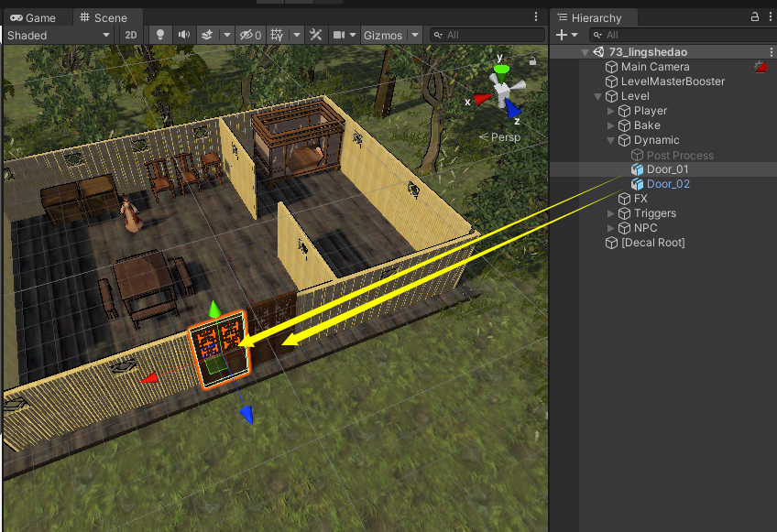Screen dimensions: 777x532
Task: Collapse the Level object
Action: [x=598, y=96]
